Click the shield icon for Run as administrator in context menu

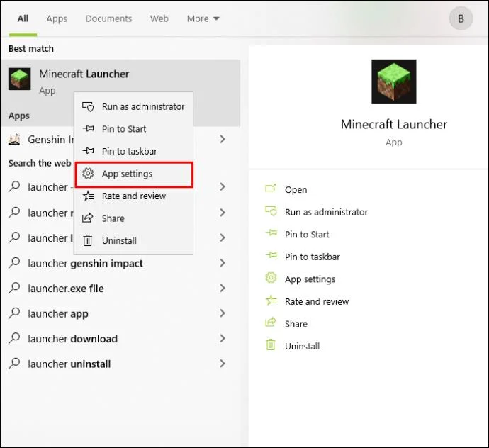pyautogui.click(x=88, y=107)
